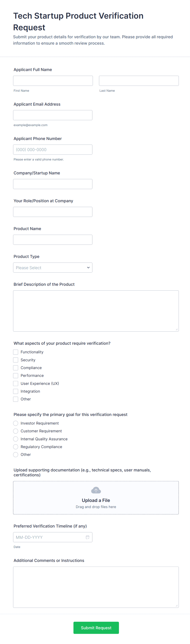Image resolution: width=190 pixels, height=644 pixels.
Task: Pick Regulatory Compliance as primary goal
Action: coord(16,446)
